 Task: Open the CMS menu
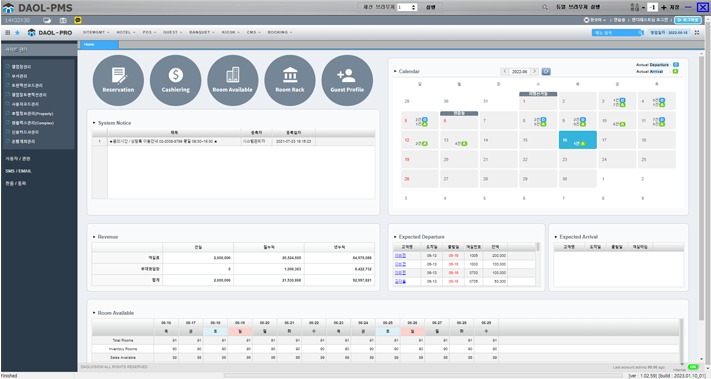pyautogui.click(x=253, y=33)
